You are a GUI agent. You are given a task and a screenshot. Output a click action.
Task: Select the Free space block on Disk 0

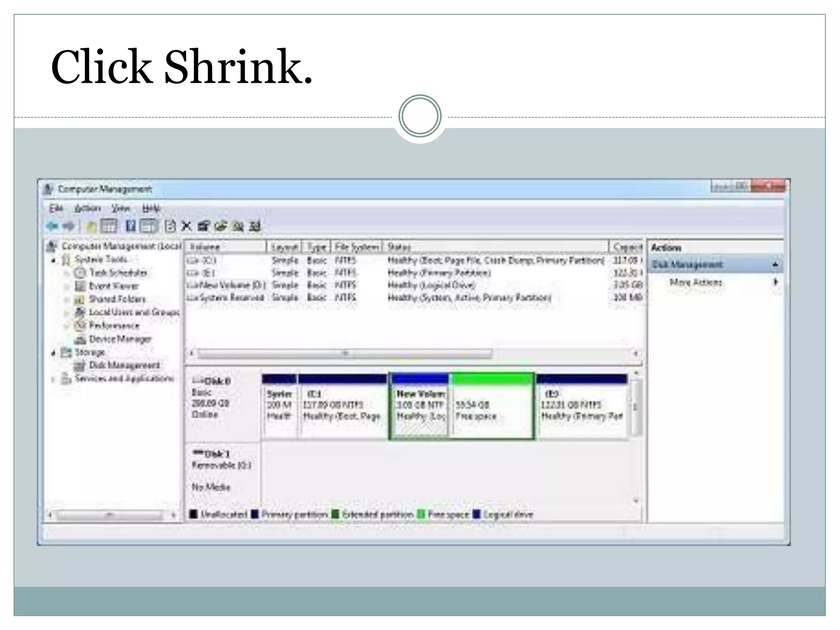pyautogui.click(x=492, y=406)
